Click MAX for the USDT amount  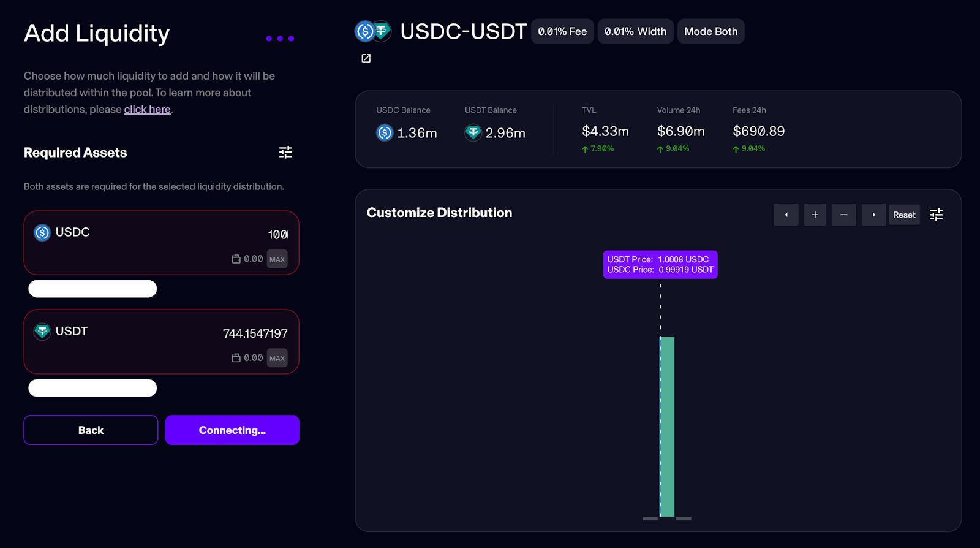coord(277,358)
